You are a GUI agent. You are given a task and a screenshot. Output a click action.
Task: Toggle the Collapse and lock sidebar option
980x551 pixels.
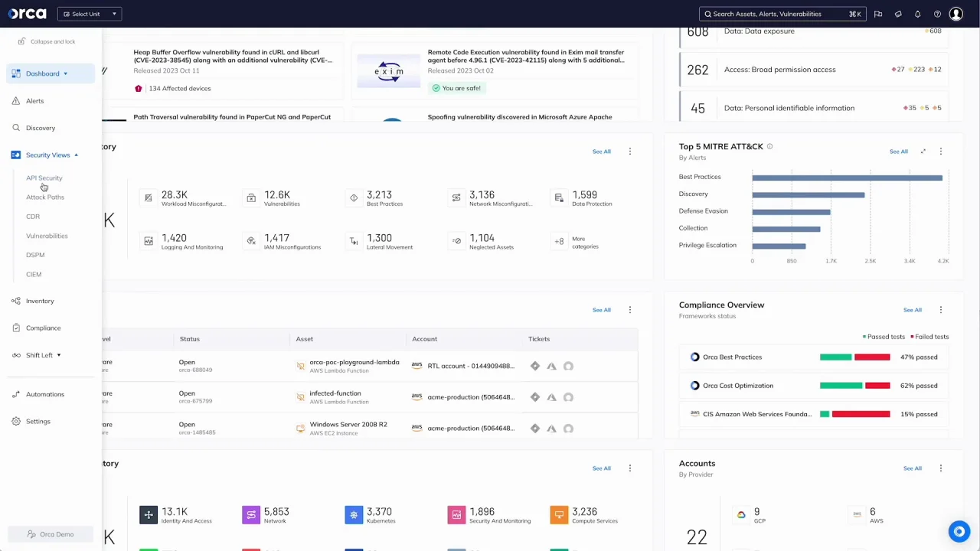(x=46, y=41)
